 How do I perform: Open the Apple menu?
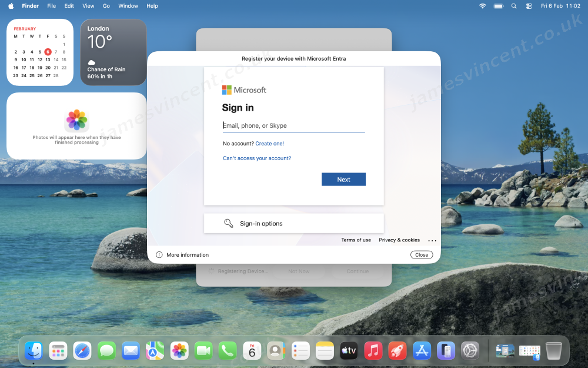(11, 6)
